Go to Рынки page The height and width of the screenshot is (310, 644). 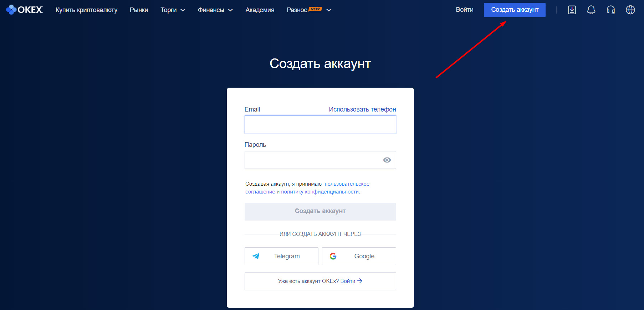[x=139, y=10]
